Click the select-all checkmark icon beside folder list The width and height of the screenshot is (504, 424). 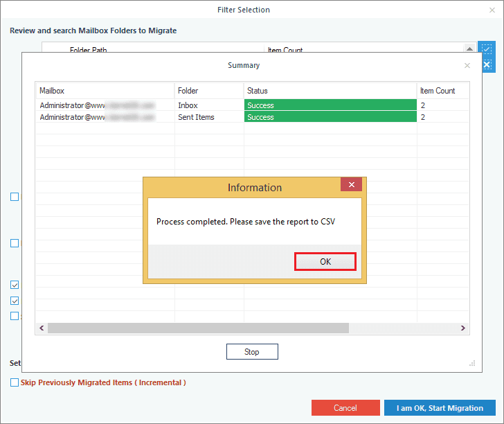487,50
